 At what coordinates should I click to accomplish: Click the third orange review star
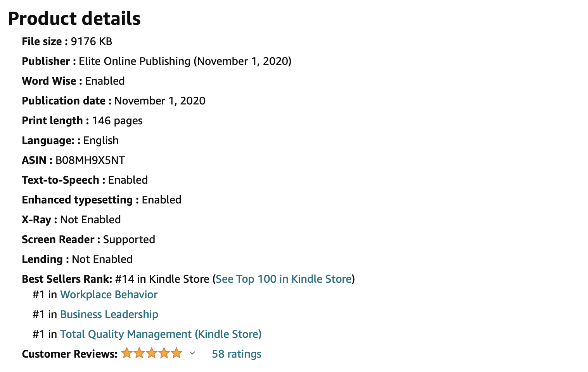(151, 353)
